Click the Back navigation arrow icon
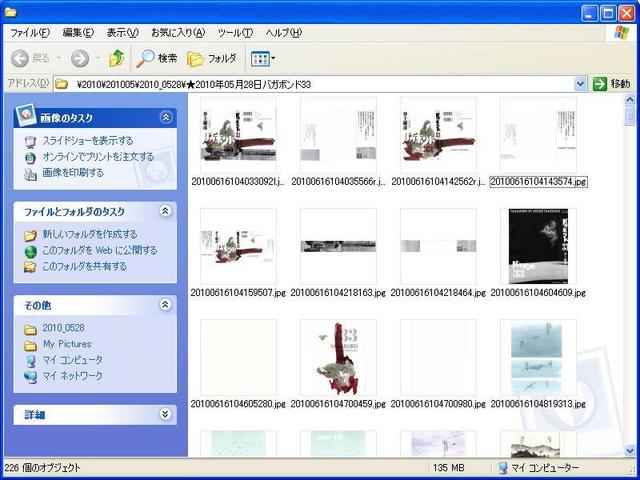 [x=19, y=58]
